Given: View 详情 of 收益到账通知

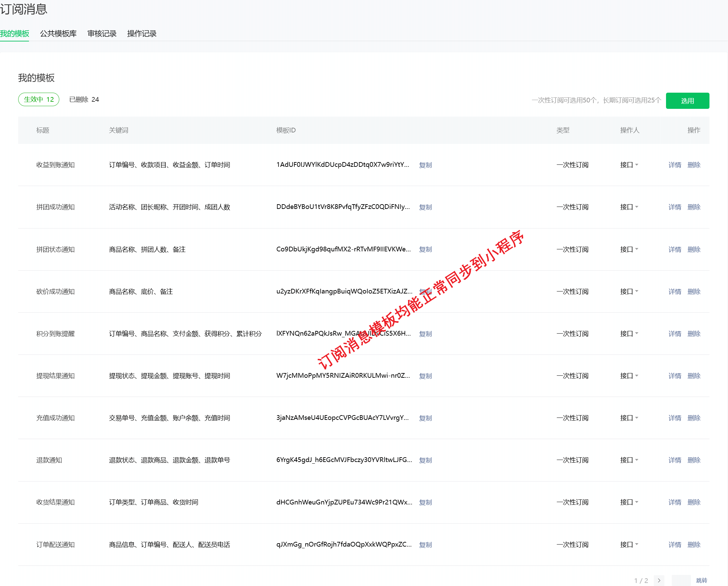Looking at the screenshot, I should (x=675, y=165).
